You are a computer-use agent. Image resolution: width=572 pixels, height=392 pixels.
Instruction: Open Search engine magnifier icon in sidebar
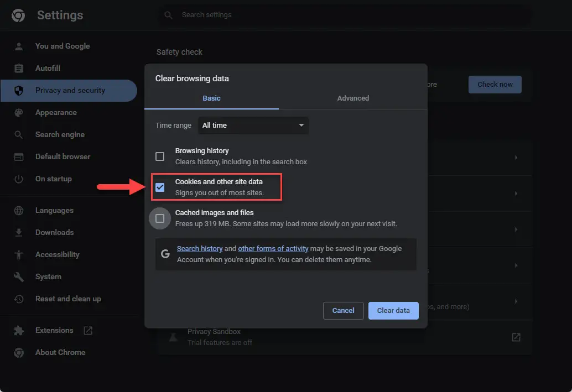click(x=19, y=135)
